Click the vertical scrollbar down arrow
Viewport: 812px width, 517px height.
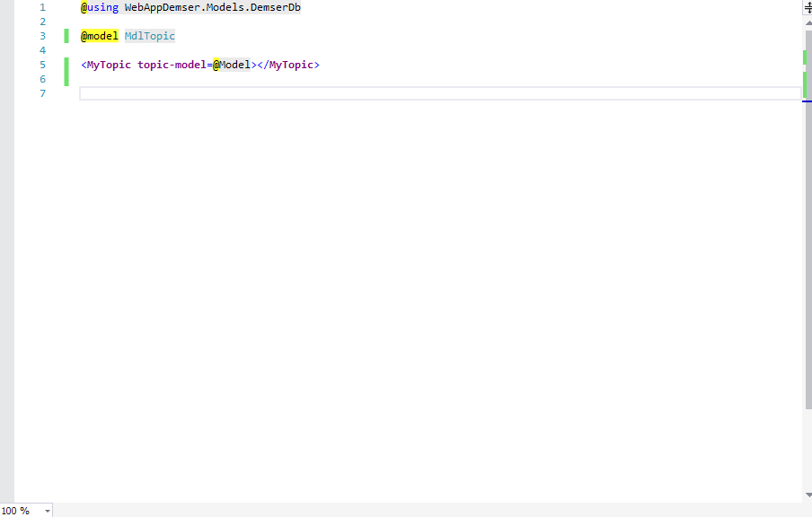click(808, 495)
